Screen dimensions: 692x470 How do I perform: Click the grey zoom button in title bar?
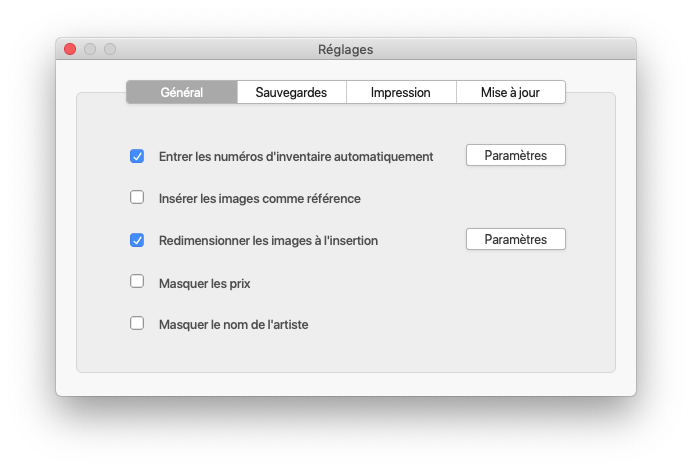[x=110, y=49]
